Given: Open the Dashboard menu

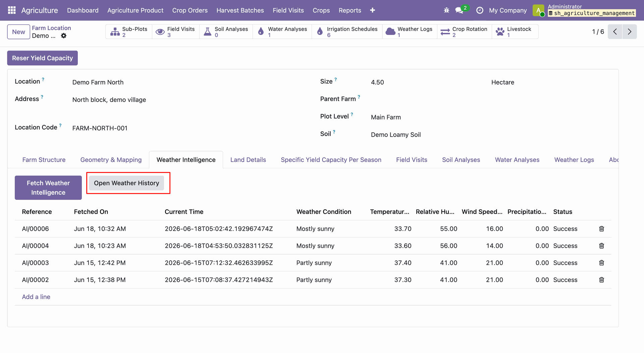Looking at the screenshot, I should click(x=83, y=10).
